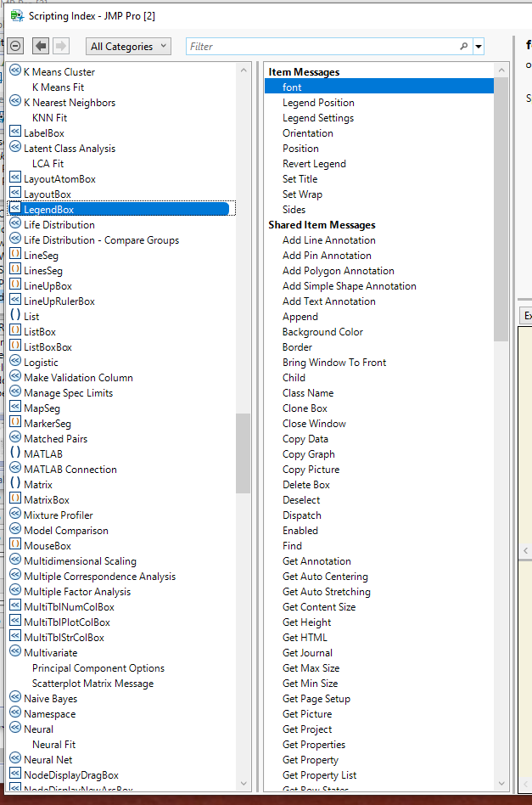532x805 pixels.
Task: Click the LayoutBox icon
Action: click(15, 194)
